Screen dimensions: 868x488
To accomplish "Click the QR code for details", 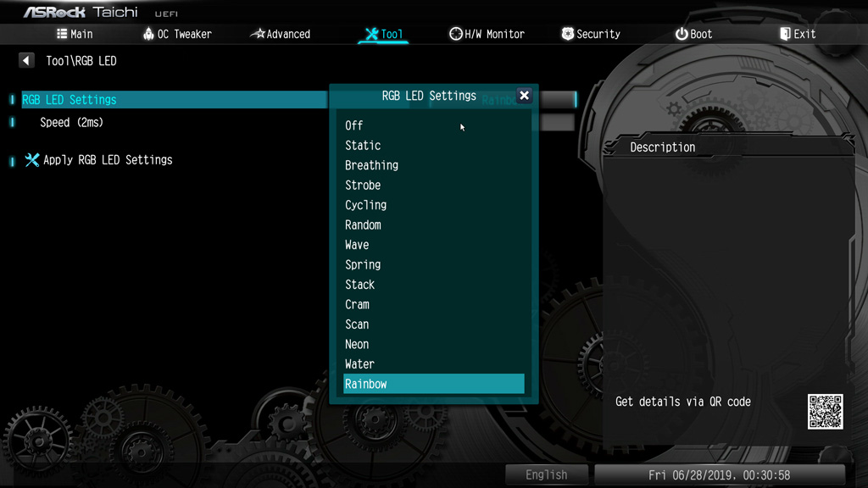I will click(x=825, y=411).
